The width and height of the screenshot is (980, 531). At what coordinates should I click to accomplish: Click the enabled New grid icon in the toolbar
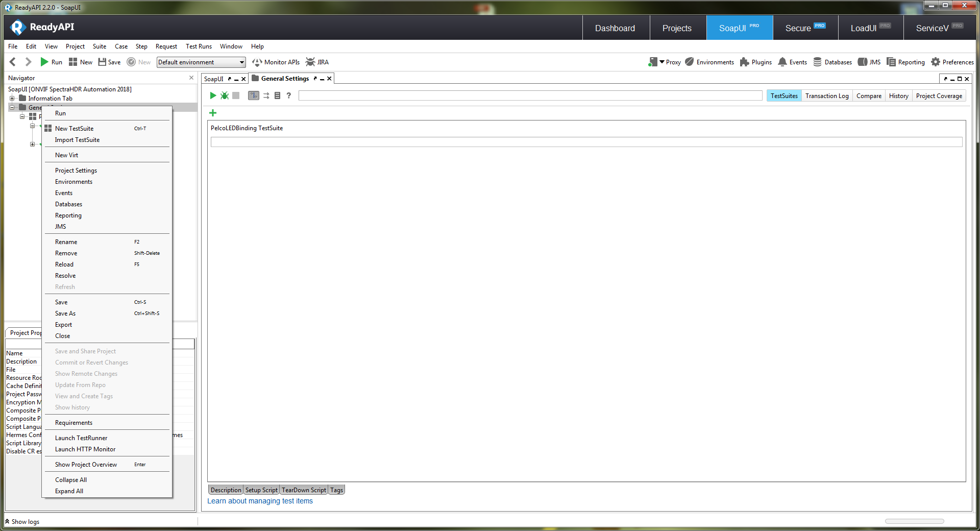pyautogui.click(x=80, y=62)
